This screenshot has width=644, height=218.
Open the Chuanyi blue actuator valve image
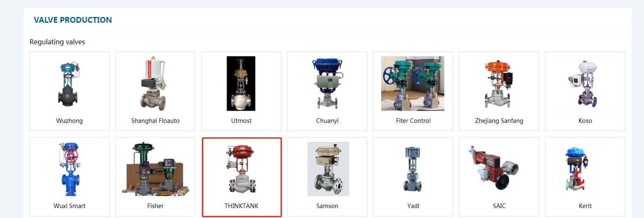click(327, 84)
